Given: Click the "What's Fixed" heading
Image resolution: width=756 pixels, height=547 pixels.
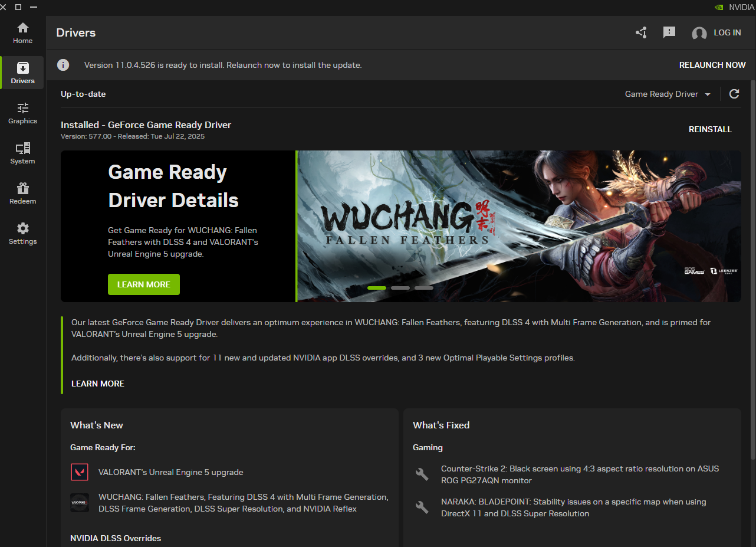Looking at the screenshot, I should click(x=441, y=425).
